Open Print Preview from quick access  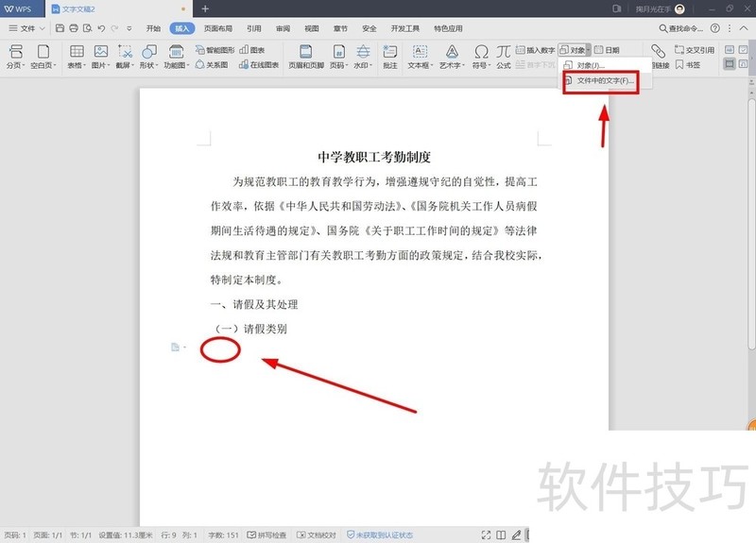point(87,28)
